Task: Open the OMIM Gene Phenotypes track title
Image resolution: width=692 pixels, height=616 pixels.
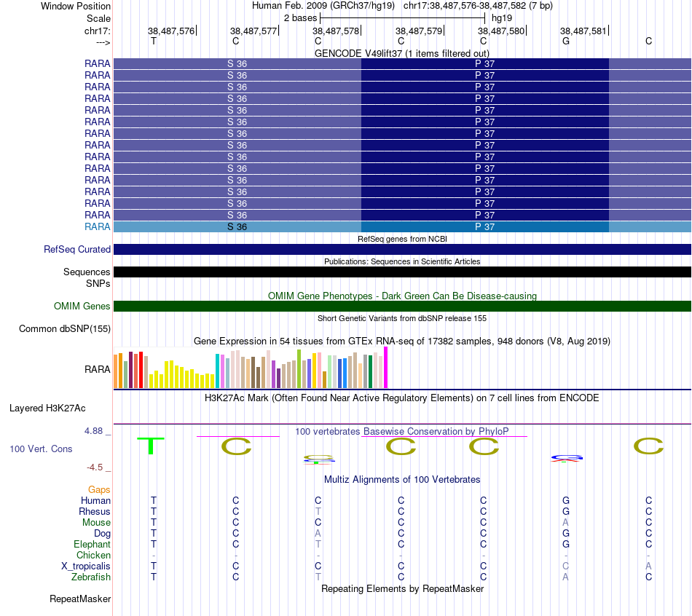Action: [x=402, y=296]
